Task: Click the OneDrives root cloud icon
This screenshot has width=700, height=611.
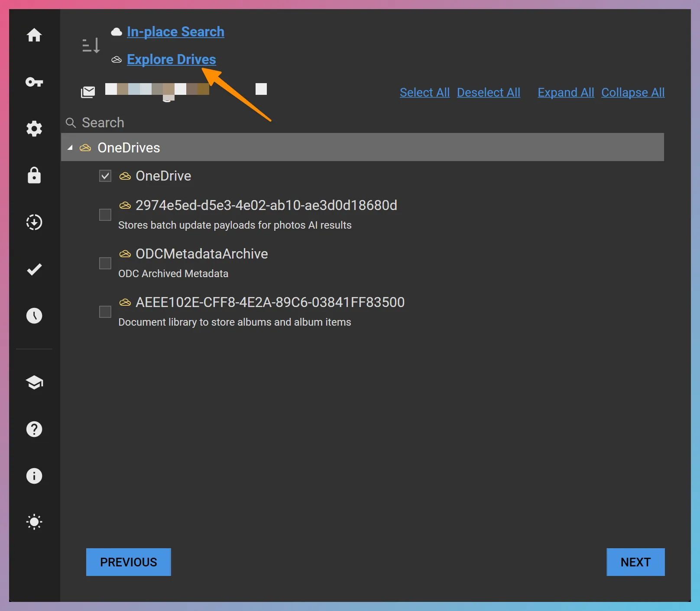Action: click(85, 148)
